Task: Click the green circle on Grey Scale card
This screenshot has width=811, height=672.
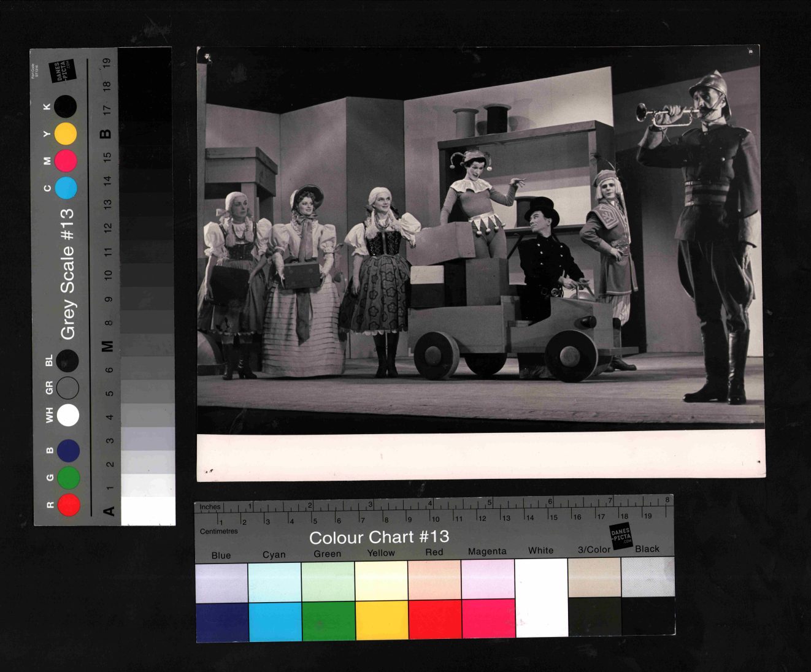Action: pos(68,477)
